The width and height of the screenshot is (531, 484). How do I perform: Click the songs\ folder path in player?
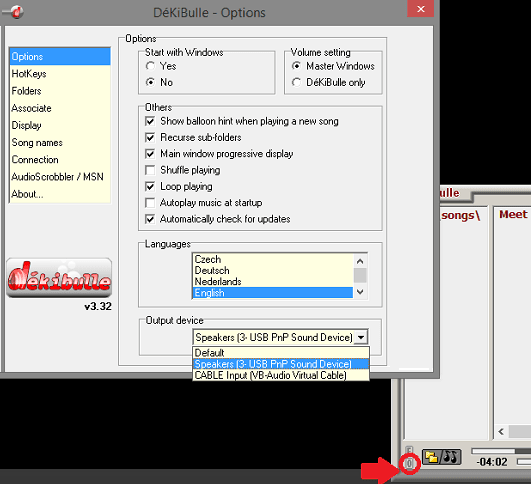[x=461, y=215]
